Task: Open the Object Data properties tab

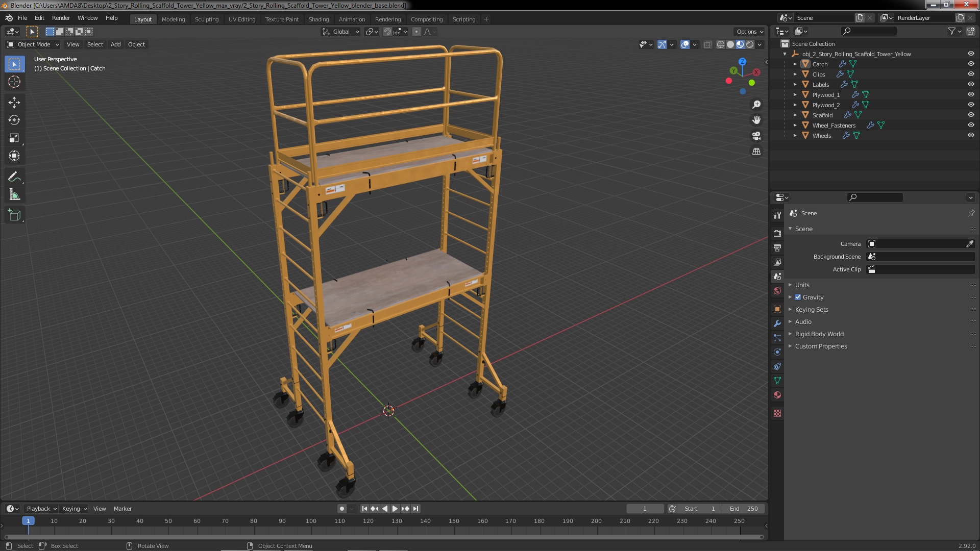Action: [x=777, y=381]
